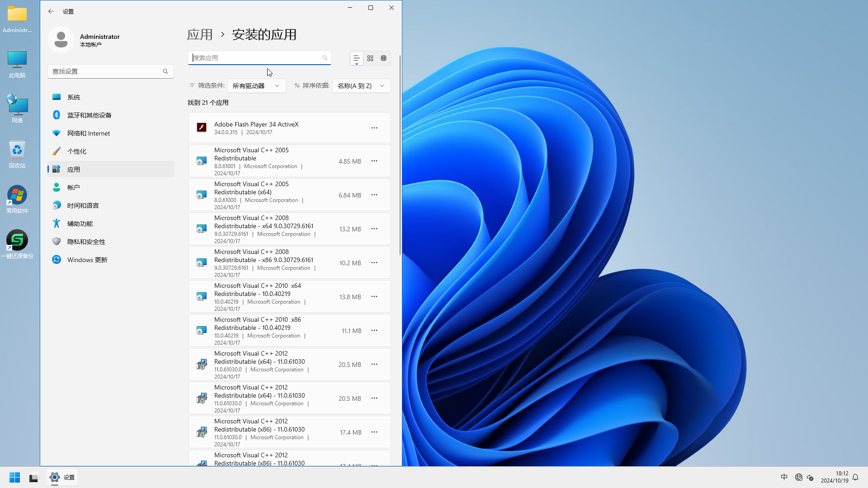
Task: Click the Administrator profile avatar
Action: coord(61,40)
